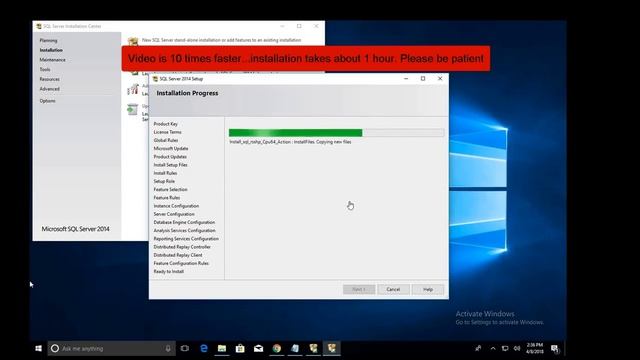Close the SQL Server 2014 Setup window
Viewport: 640px width, 360px height.
(440, 78)
